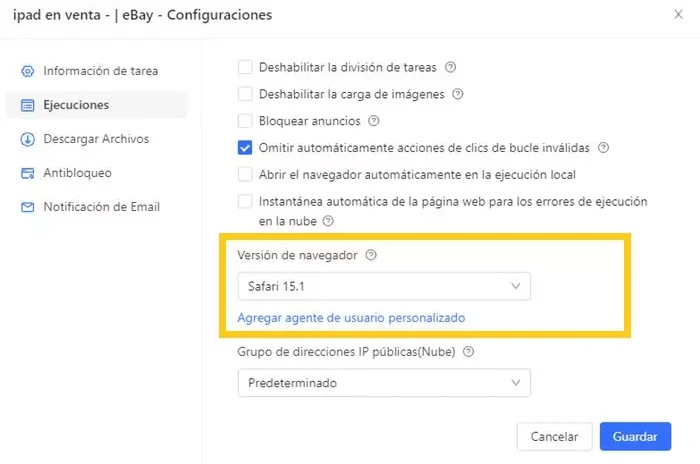Click Agregar agente de usuario personalizado link
This screenshot has width=700, height=464.
(x=351, y=318)
